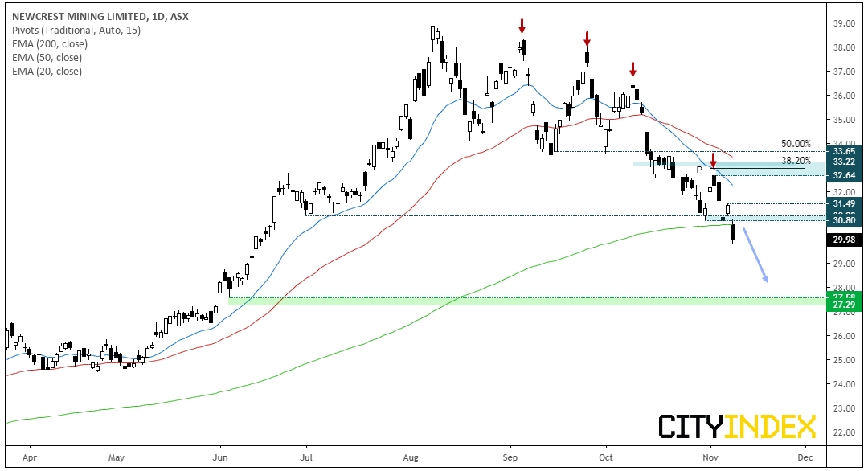Click the 31.49 price level label
Viewport: 868px width, 471px height.
844,203
